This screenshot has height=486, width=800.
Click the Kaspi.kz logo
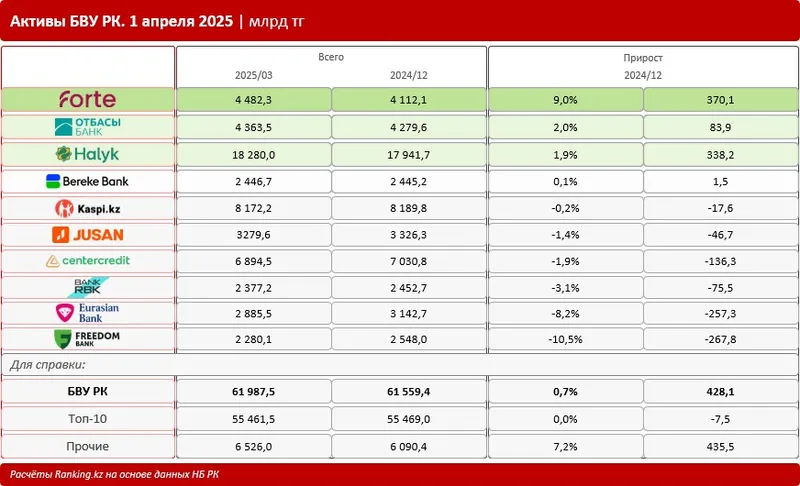(87, 208)
